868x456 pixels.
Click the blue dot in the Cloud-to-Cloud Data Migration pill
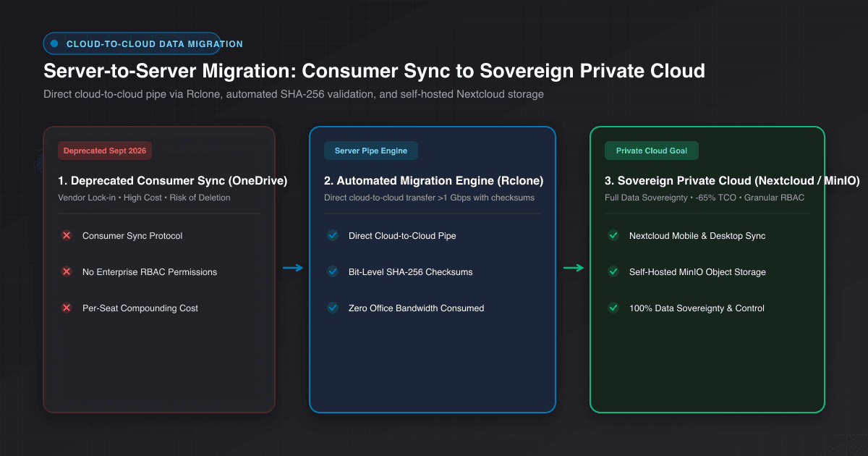[54, 44]
